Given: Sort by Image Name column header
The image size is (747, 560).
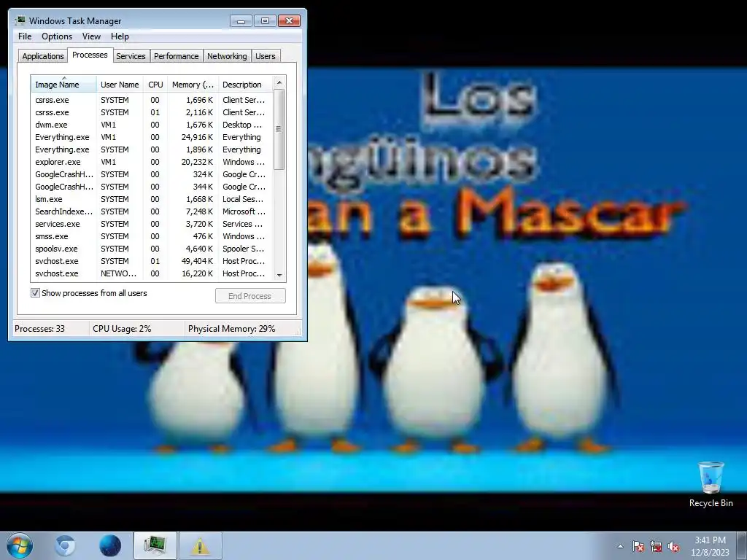Looking at the screenshot, I should (64, 85).
